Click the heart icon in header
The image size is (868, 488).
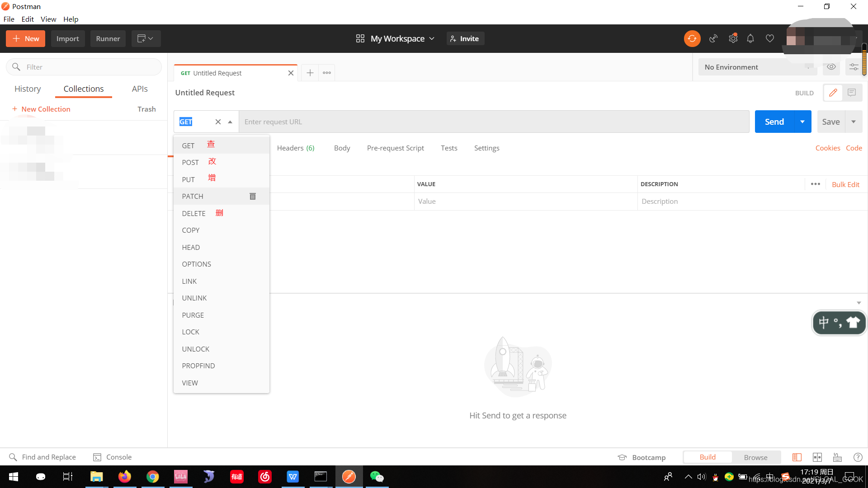coord(769,38)
